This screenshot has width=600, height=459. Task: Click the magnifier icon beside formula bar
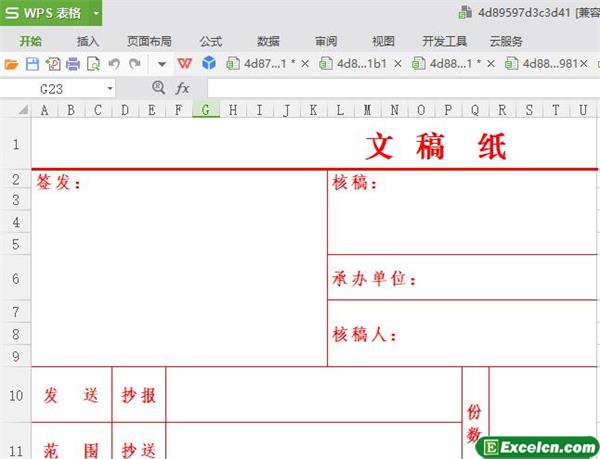coord(158,88)
